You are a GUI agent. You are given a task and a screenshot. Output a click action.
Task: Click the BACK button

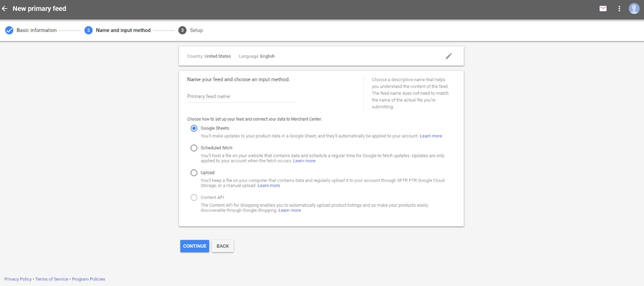pos(223,246)
